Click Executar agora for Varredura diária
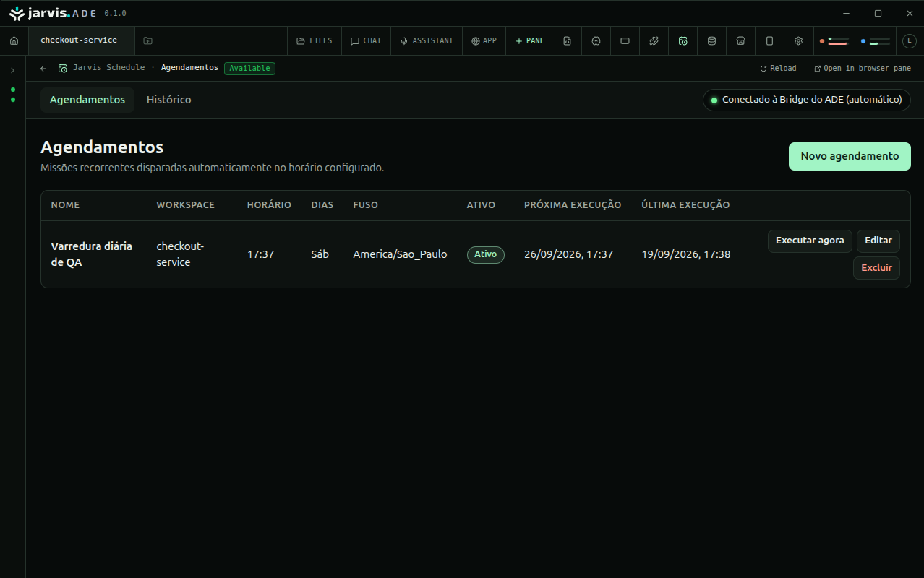The width and height of the screenshot is (924, 578). (810, 241)
